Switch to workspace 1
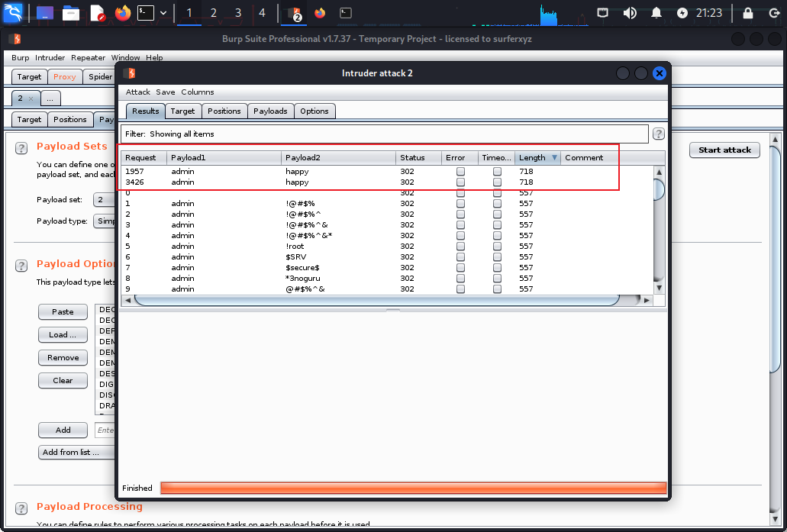 coord(189,13)
